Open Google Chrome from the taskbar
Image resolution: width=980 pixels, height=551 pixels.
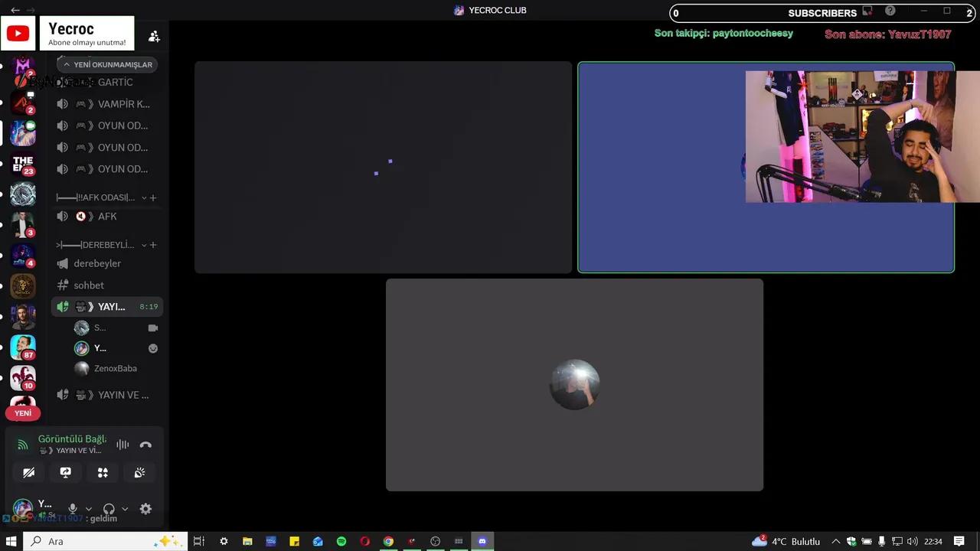tap(388, 541)
